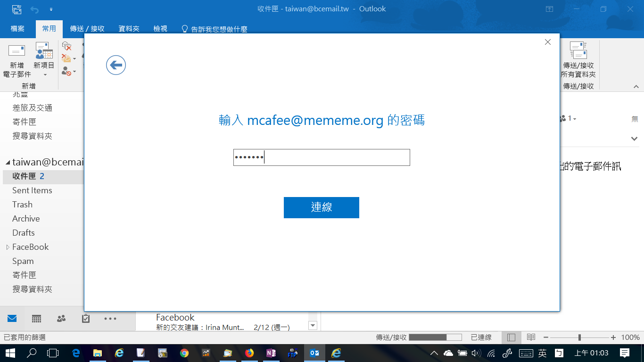The height and width of the screenshot is (362, 644).
Task: Open OneNote from the taskbar
Action: click(271, 353)
